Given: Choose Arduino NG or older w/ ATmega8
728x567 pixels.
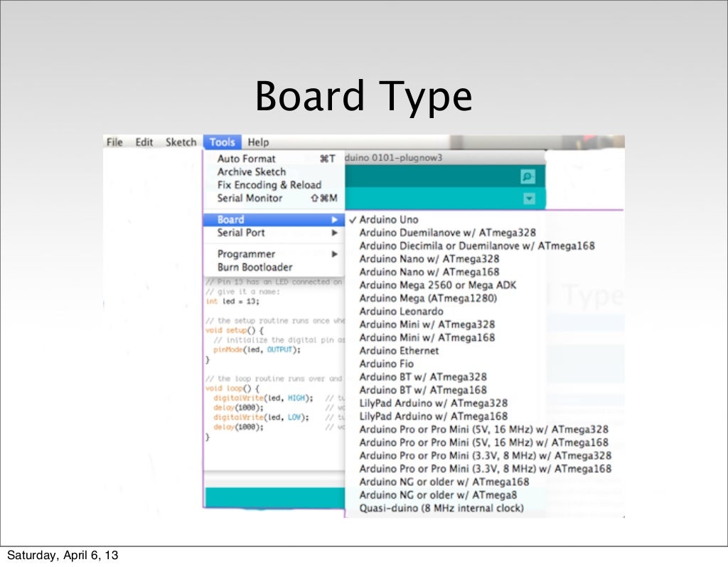Looking at the screenshot, I should 484,495.
